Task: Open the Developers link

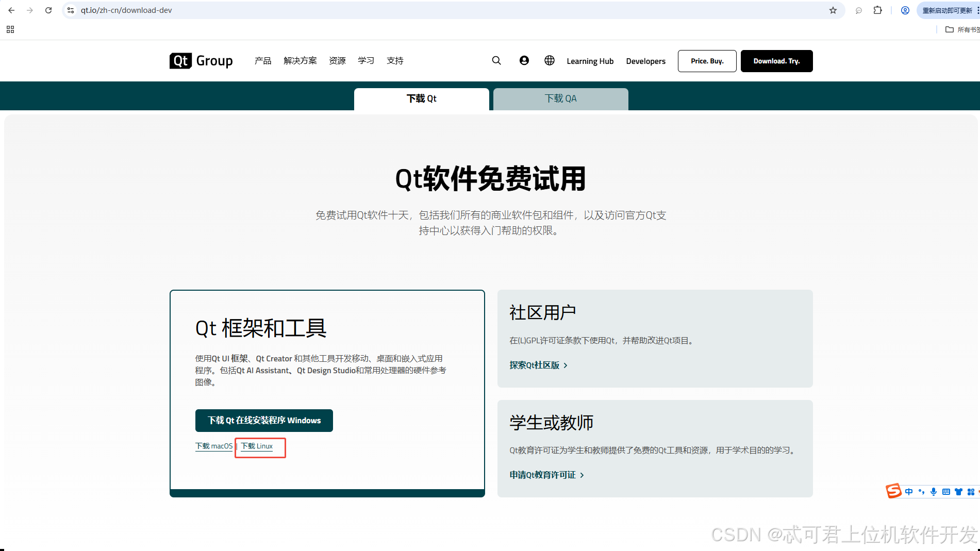Action: click(646, 61)
